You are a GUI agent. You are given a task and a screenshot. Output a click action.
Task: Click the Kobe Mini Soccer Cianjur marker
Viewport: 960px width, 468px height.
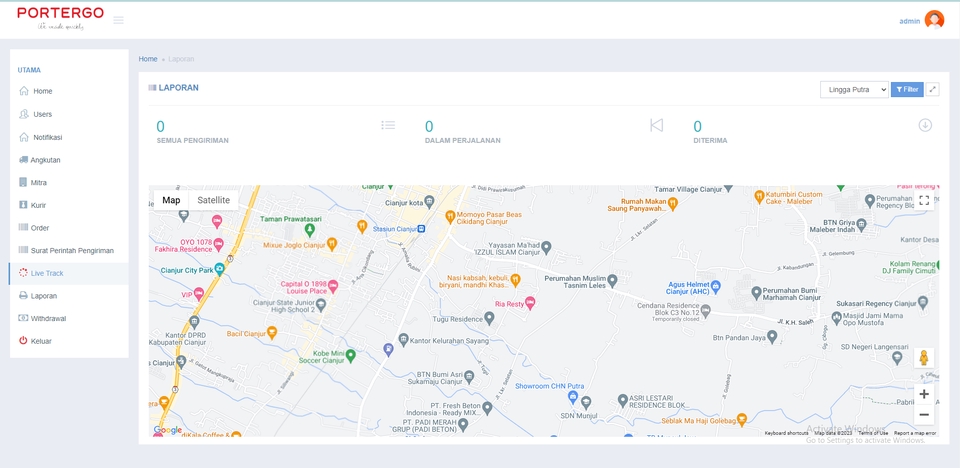point(351,355)
